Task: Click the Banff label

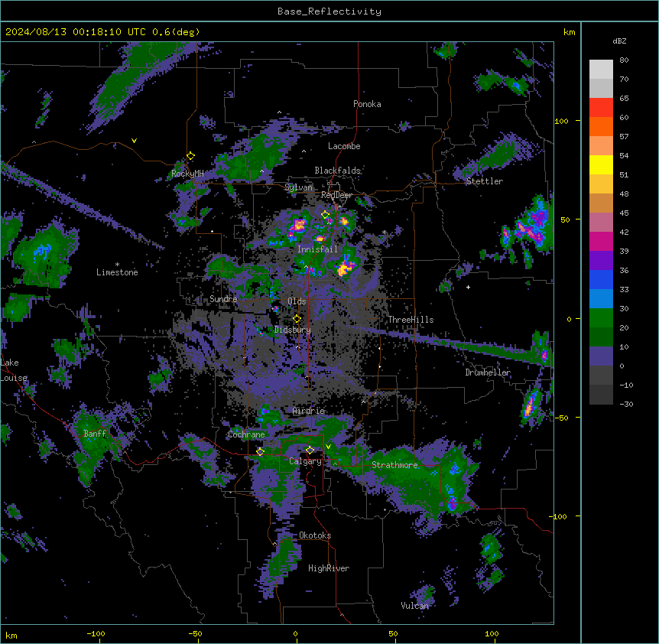Action: 95,434
